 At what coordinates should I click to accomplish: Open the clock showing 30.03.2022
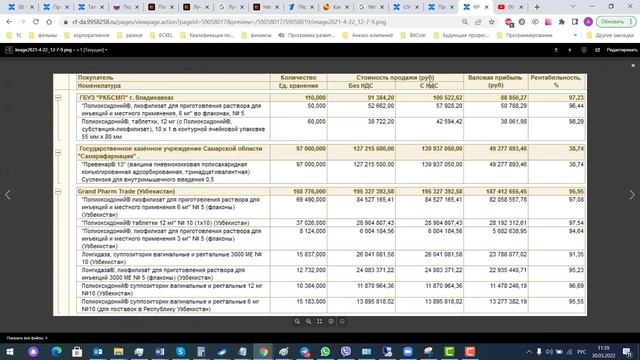(x=603, y=351)
